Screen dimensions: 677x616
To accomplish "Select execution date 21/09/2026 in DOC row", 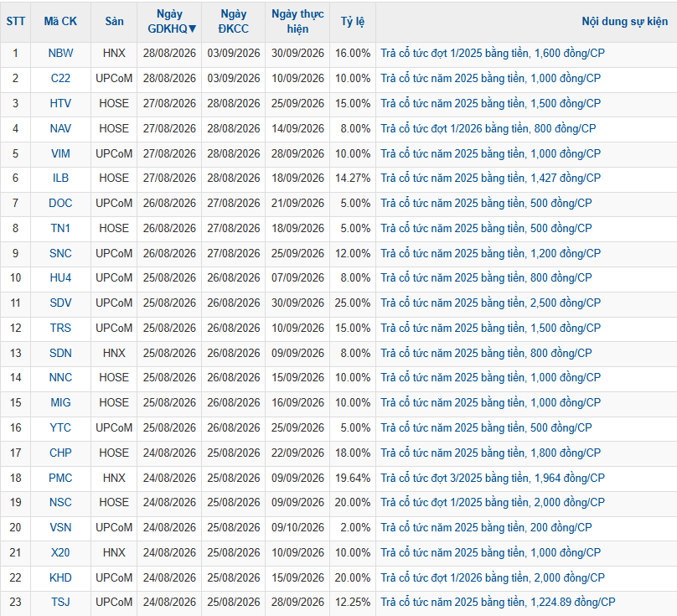I will click(297, 203).
